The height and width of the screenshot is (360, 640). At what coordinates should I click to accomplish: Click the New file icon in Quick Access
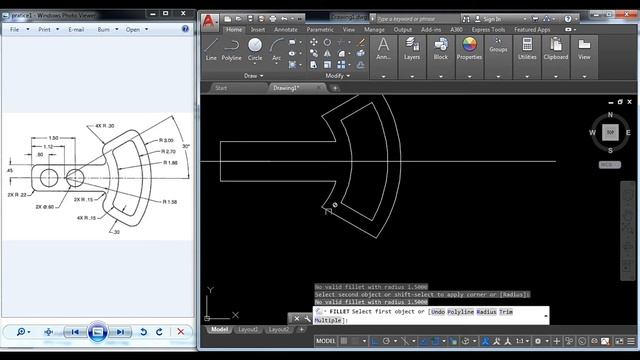pos(228,19)
